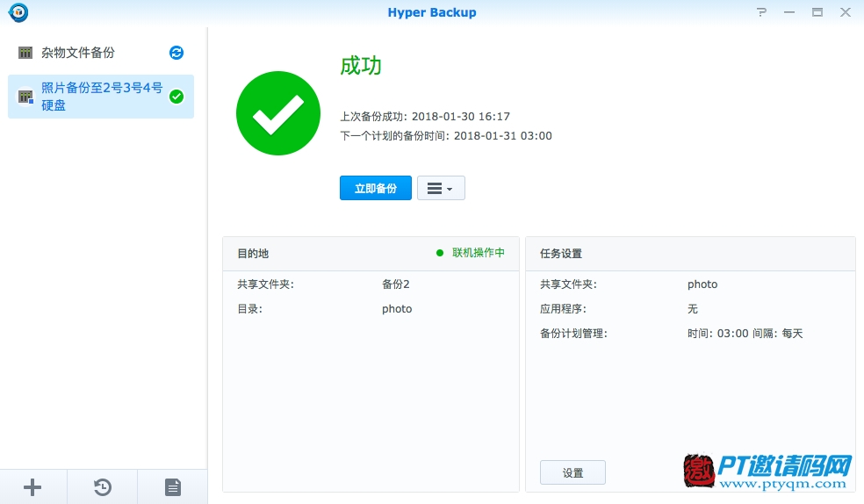Click application value 无
The height and width of the screenshot is (504, 864).
tap(693, 309)
